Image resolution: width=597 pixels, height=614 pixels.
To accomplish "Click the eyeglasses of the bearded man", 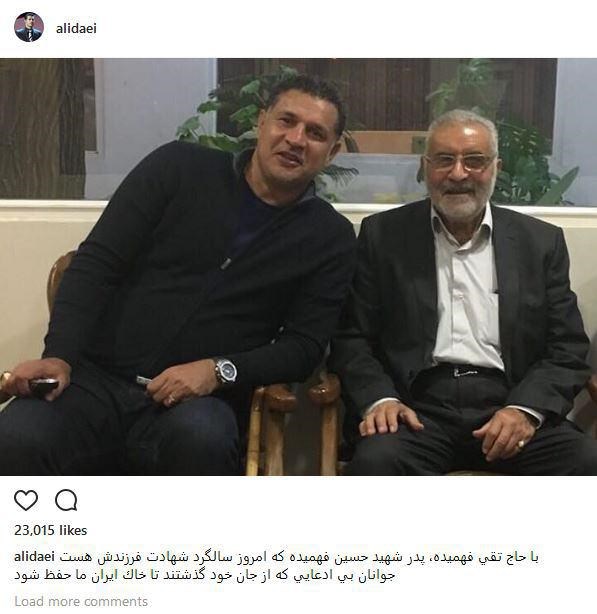I will [x=460, y=162].
